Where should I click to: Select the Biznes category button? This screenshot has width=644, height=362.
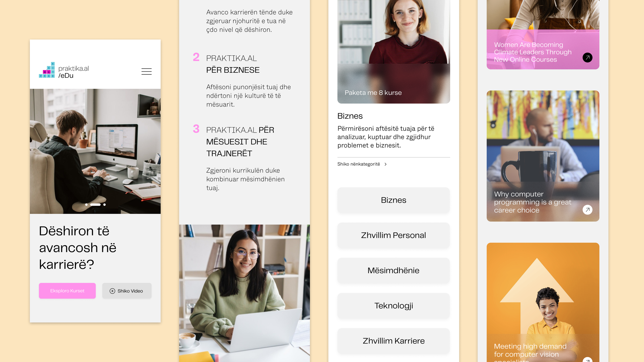pyautogui.click(x=393, y=200)
